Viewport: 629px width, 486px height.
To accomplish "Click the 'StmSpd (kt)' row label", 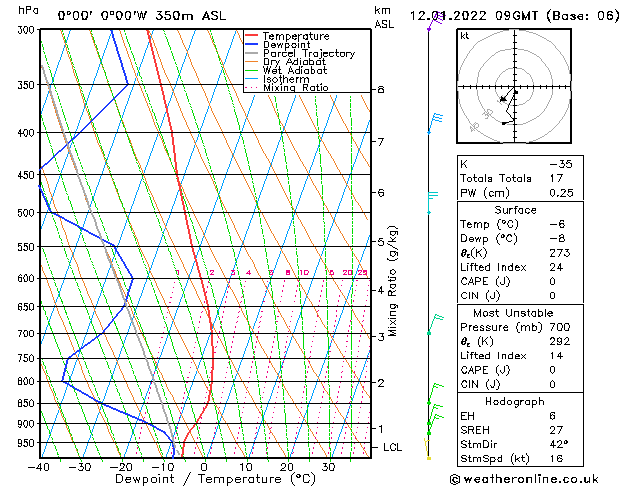I will (x=495, y=459).
